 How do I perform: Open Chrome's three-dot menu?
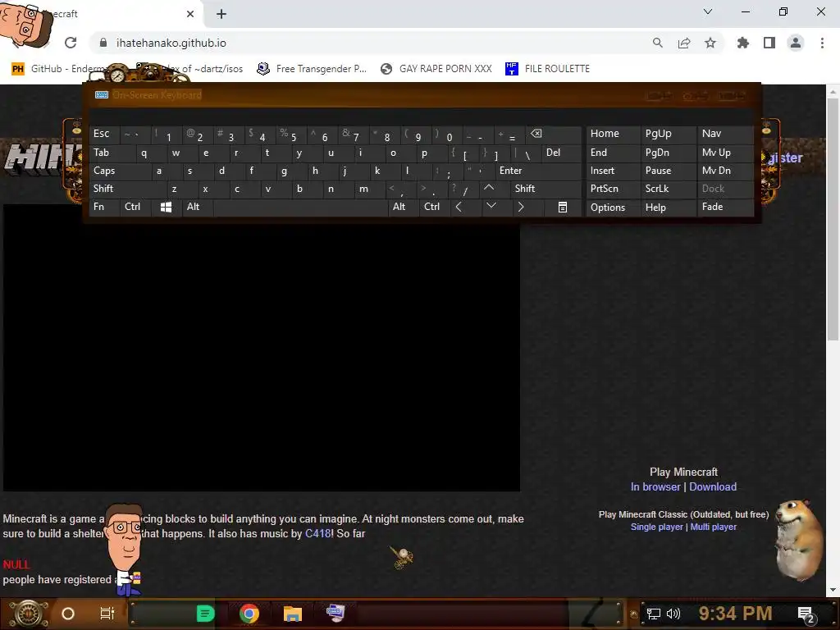coord(822,43)
